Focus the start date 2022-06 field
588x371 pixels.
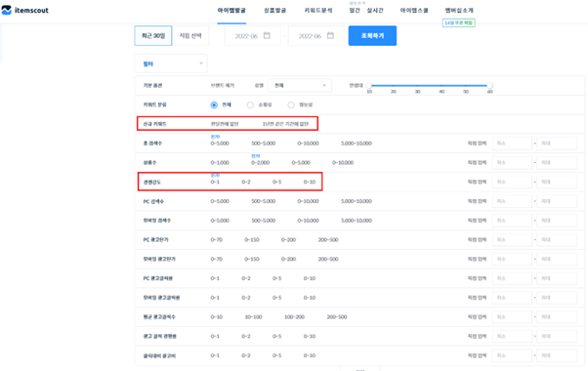(252, 35)
